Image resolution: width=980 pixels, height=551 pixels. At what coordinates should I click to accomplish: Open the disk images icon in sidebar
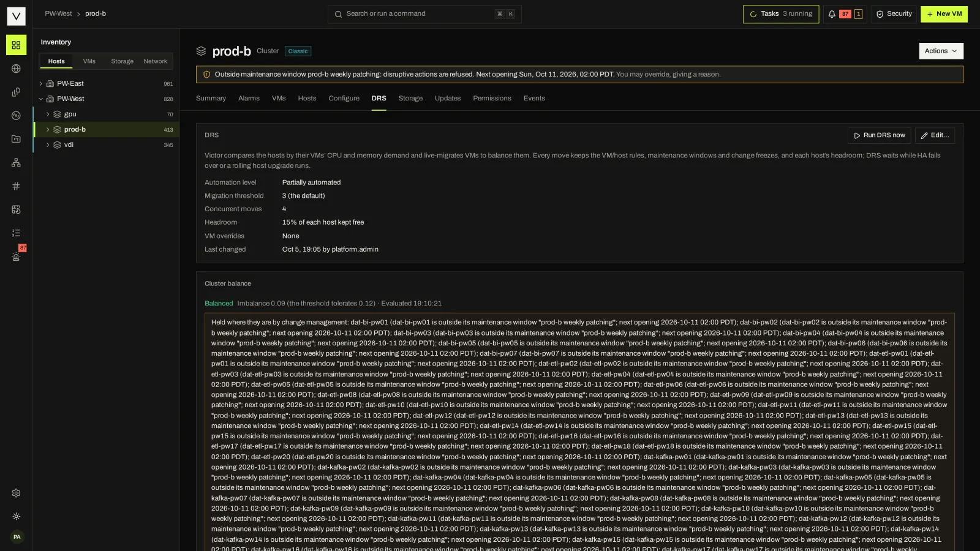16,116
